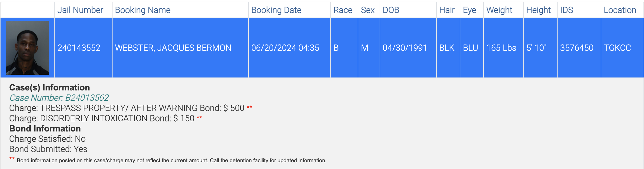The height and width of the screenshot is (169, 644).
Task: Click the Race column header
Action: (343, 10)
